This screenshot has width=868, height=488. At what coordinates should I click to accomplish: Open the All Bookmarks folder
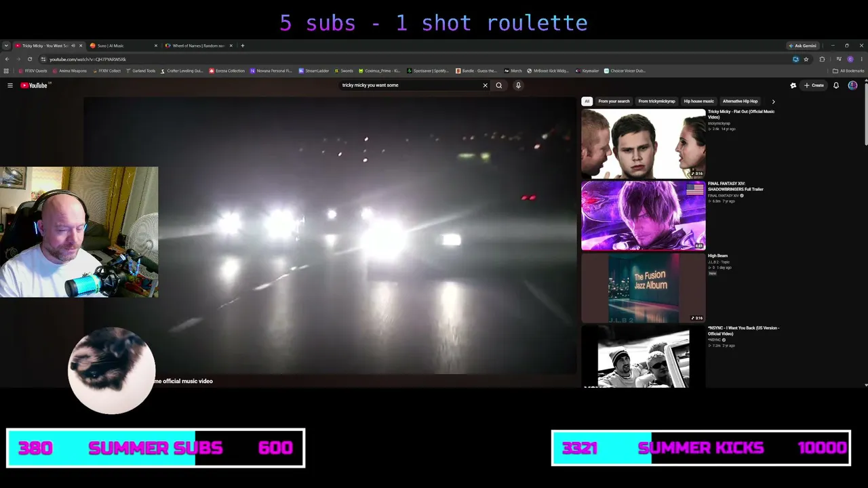pyautogui.click(x=849, y=70)
